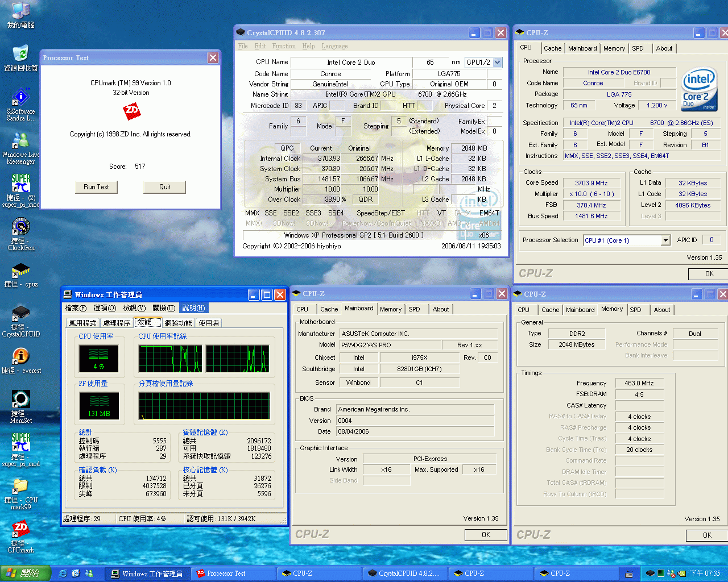Click the mainboard Model value P5WDG2 WS PRO
728x582 pixels.
coord(390,345)
